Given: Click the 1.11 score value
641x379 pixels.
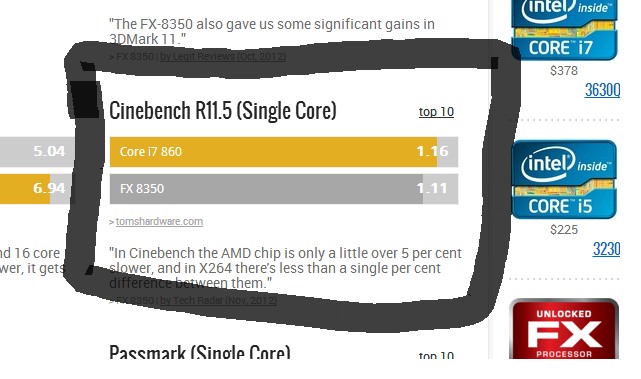Looking at the screenshot, I should pos(432,188).
